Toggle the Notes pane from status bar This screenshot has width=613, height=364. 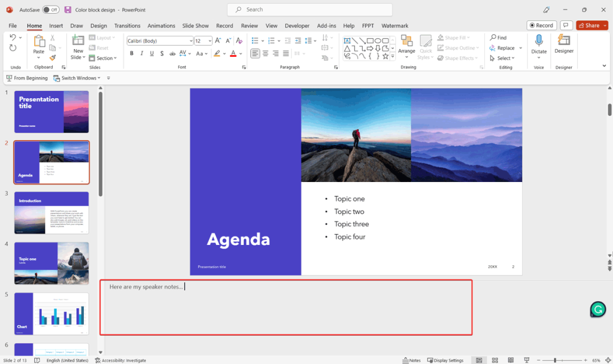click(x=411, y=360)
